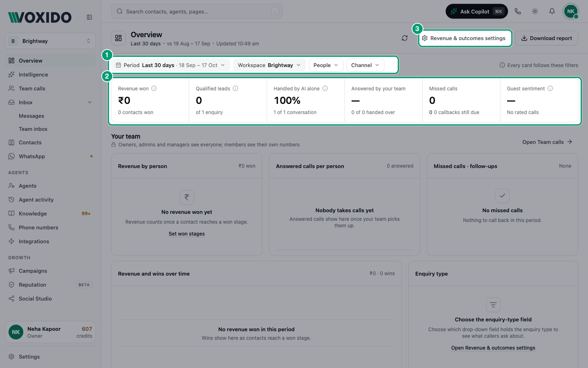The image size is (588, 368).
Task: Open Contacts page
Action: point(51,142)
